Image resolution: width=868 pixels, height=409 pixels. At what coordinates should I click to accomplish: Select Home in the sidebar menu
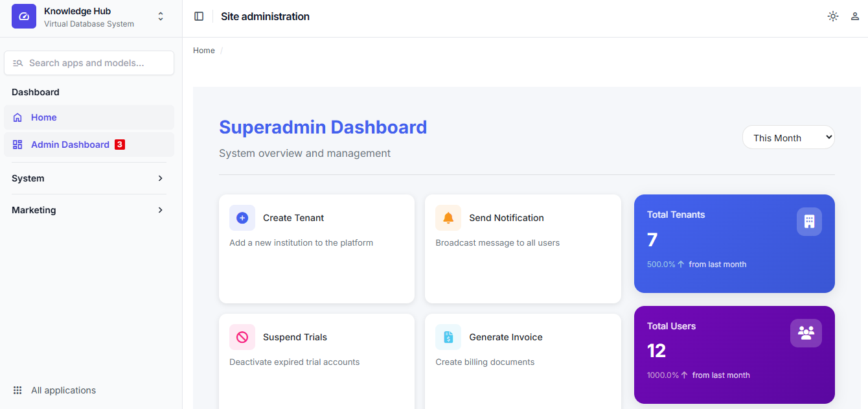point(44,117)
